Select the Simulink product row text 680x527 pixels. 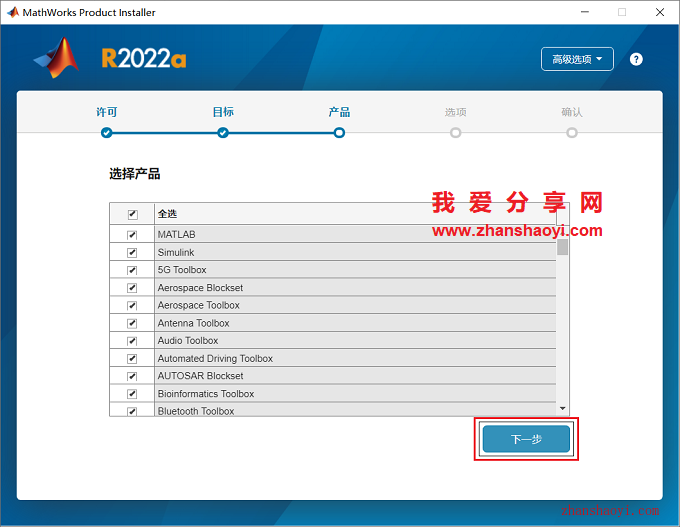pos(176,252)
